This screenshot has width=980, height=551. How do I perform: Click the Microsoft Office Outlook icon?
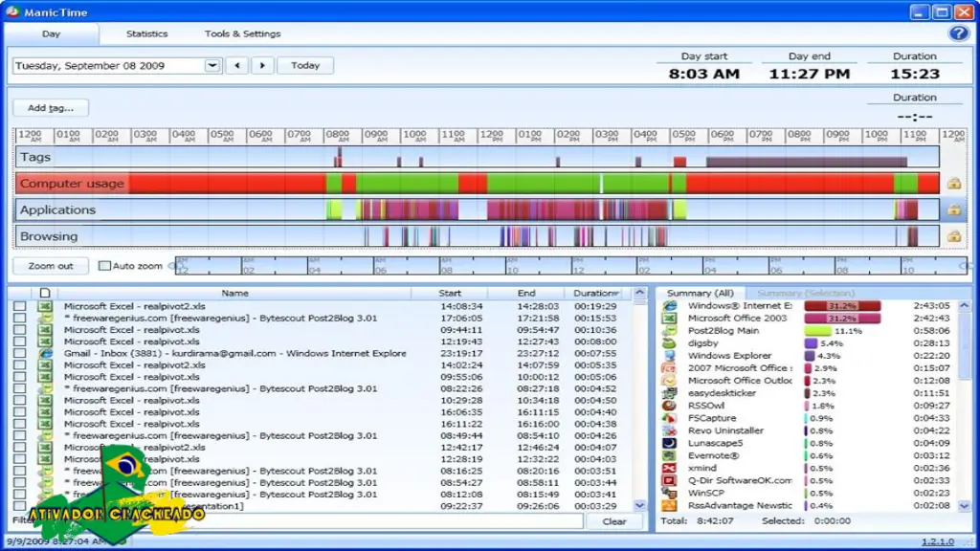coord(669,381)
